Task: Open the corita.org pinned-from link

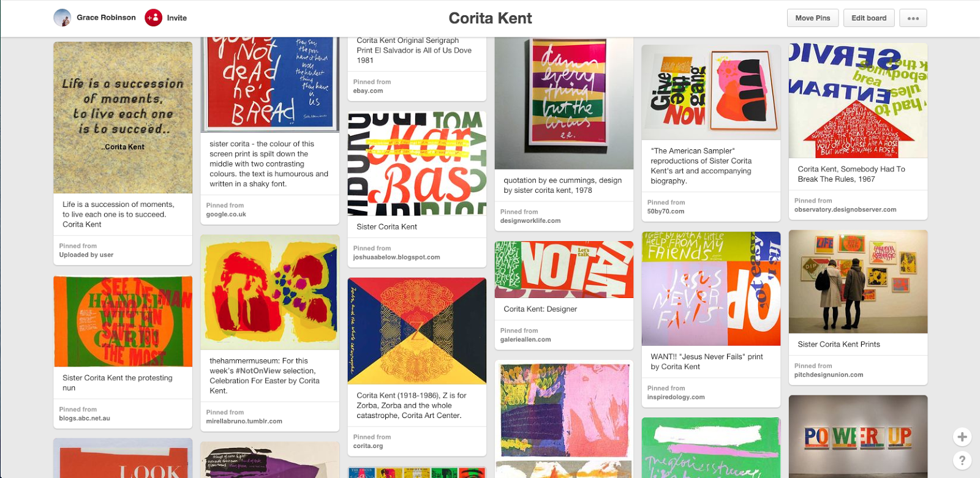Action: tap(368, 446)
